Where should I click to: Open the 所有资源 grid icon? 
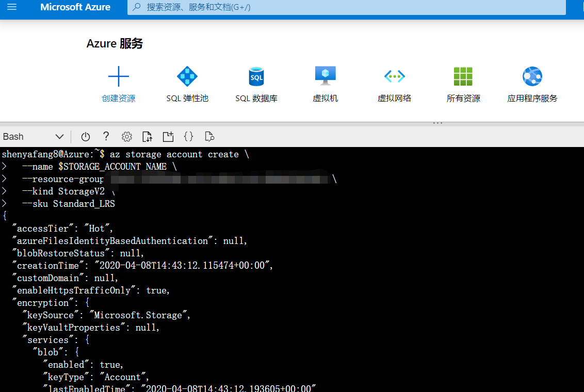(463, 76)
